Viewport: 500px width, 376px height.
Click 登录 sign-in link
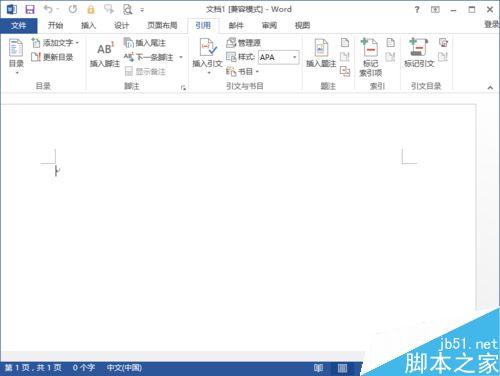click(x=492, y=25)
